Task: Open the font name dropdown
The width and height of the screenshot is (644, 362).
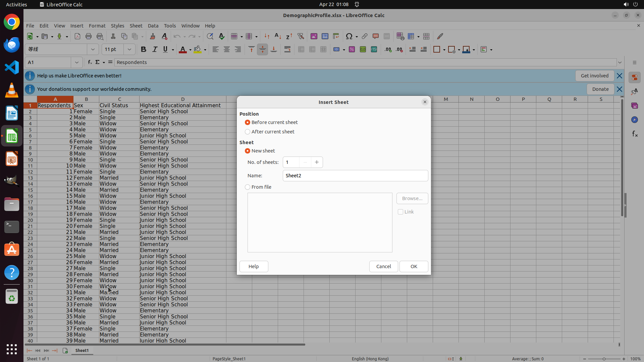Action: click(93, 50)
